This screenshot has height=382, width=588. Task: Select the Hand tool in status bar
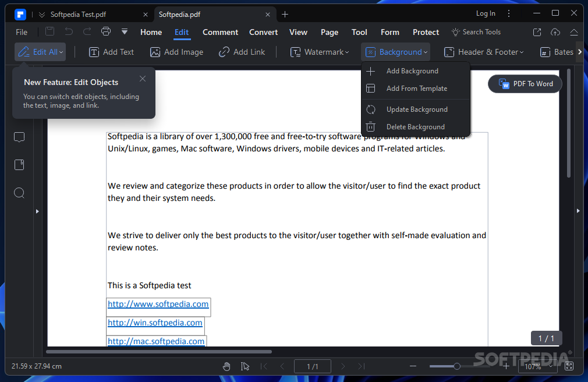tap(226, 366)
